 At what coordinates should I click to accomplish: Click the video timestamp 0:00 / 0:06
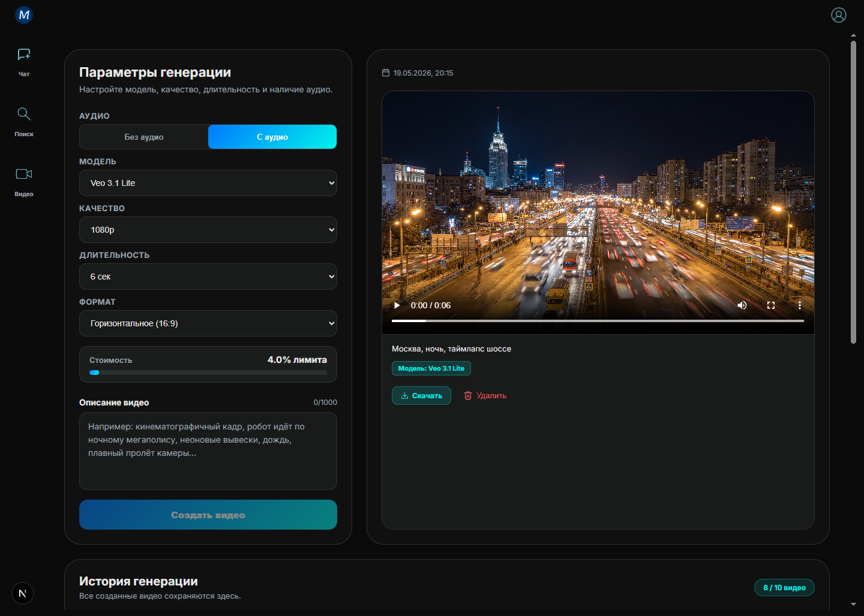[x=431, y=305]
